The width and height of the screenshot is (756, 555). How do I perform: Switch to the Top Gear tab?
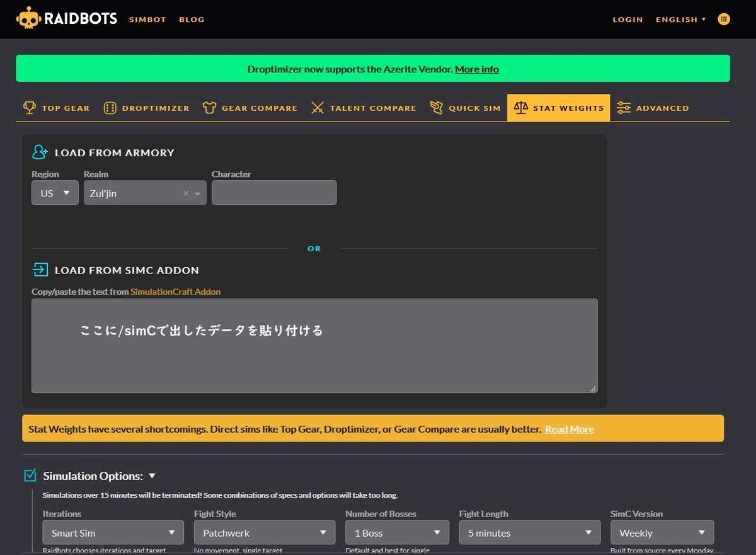[56, 108]
